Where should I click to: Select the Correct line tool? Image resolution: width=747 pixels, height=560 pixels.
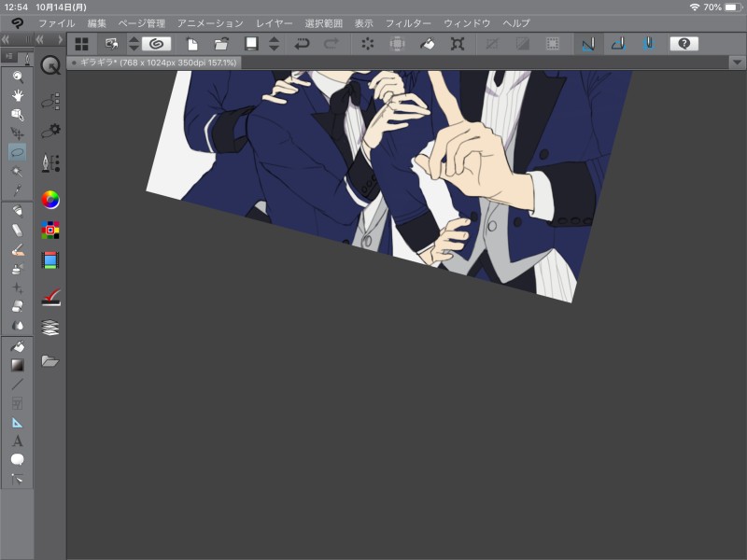pos(17,479)
